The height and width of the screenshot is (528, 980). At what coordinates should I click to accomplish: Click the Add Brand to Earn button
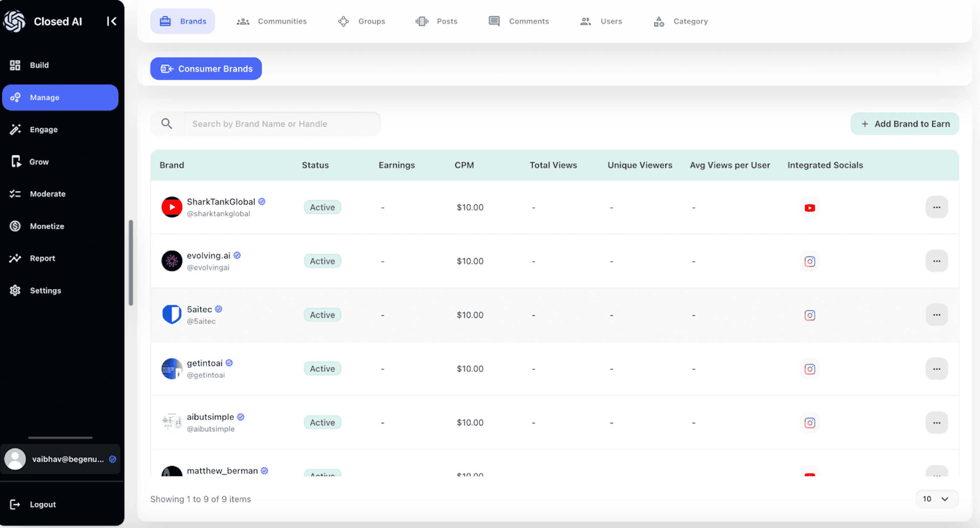(904, 124)
